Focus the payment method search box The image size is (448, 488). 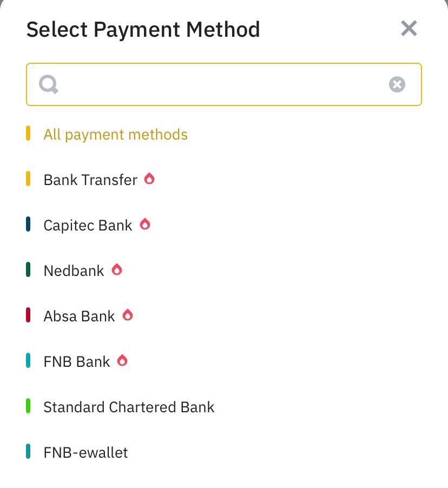tap(222, 84)
